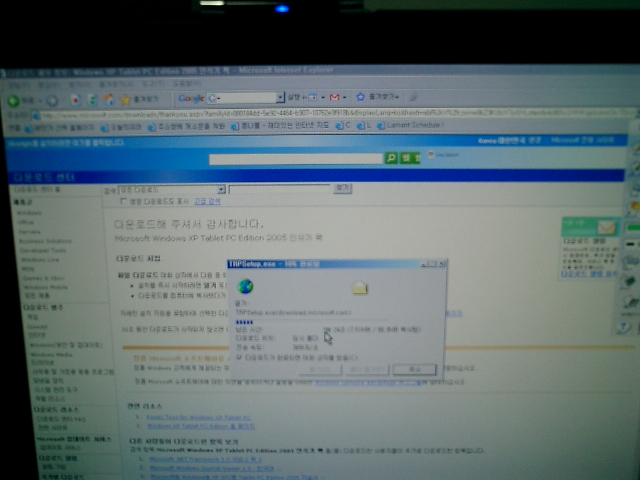Open 'Windows XP Tablet PC Edition 홈 페이지' link

[x=200, y=426]
